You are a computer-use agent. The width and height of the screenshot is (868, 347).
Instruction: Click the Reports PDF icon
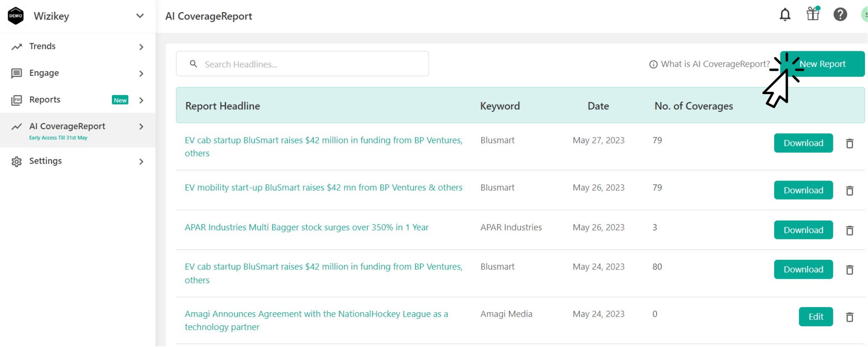pyautogui.click(x=16, y=100)
